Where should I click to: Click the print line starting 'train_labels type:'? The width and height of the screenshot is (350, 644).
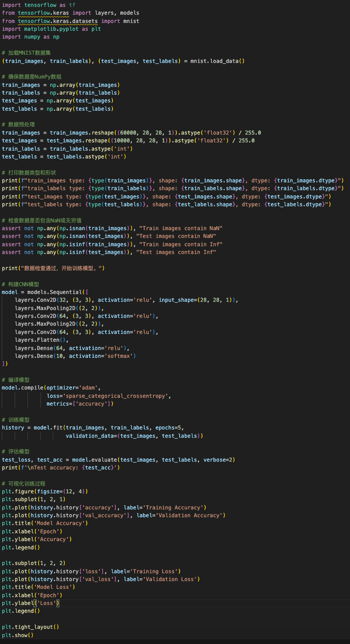[173, 188]
